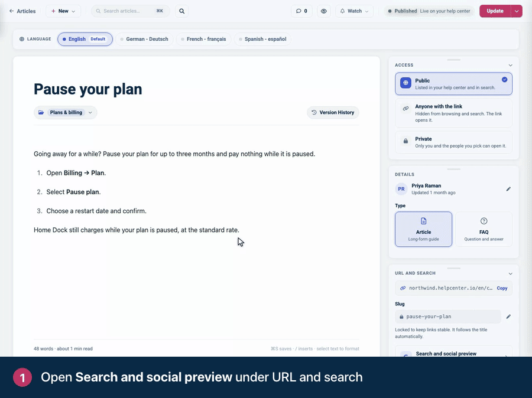The width and height of the screenshot is (532, 398).
Task: Open the Plans & billing category dropdown
Action: click(x=66, y=113)
